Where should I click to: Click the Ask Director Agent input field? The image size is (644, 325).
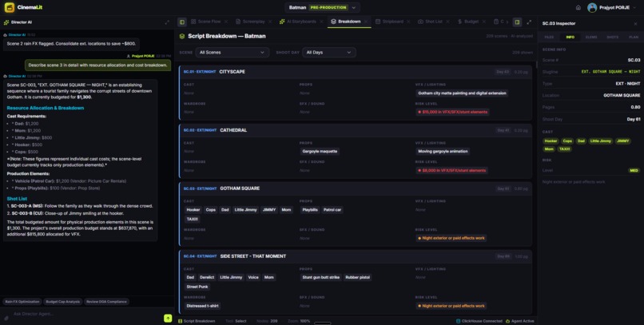tap(86, 314)
